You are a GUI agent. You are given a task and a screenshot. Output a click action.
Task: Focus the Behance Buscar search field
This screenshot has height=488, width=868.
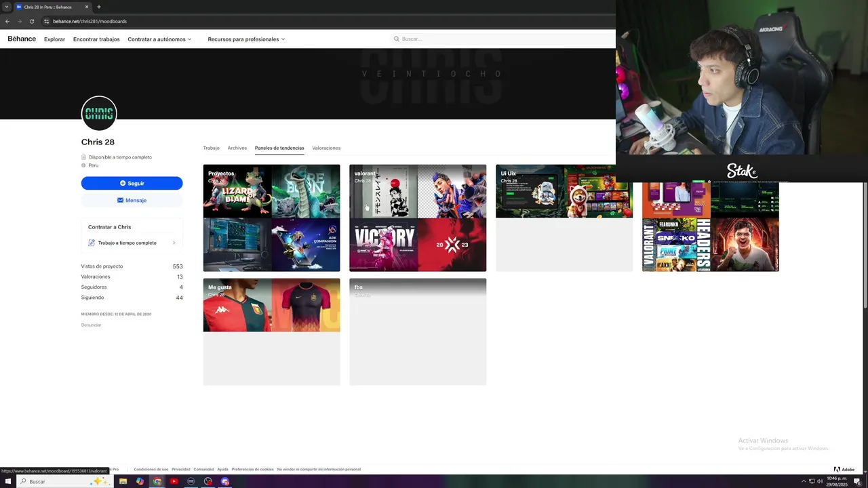coord(502,39)
